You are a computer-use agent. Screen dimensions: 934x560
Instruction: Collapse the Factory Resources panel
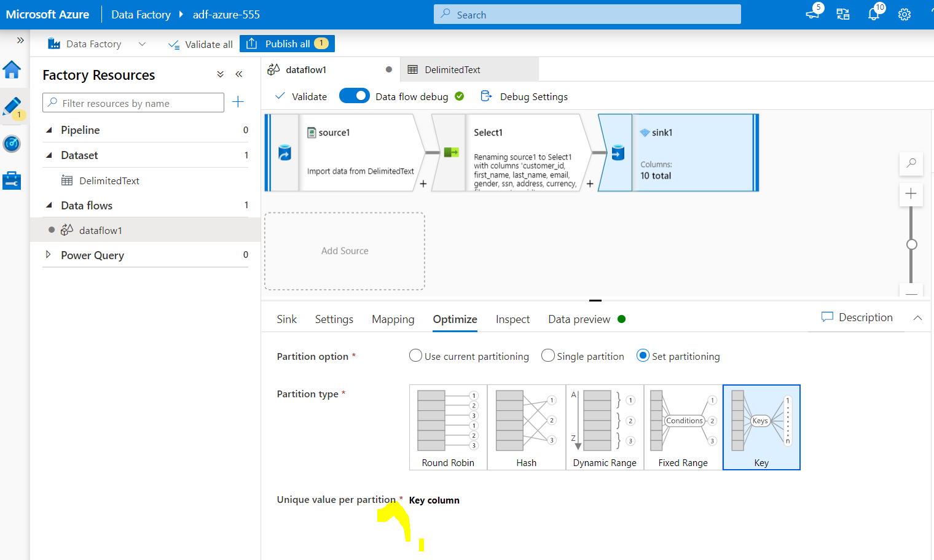coord(239,74)
